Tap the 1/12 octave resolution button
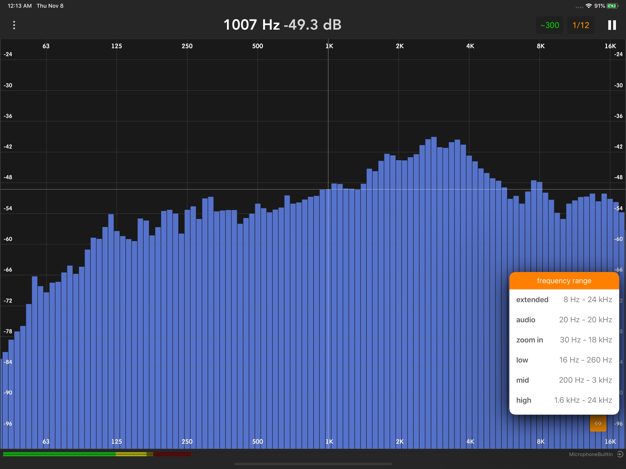This screenshot has height=469, width=626. click(581, 25)
